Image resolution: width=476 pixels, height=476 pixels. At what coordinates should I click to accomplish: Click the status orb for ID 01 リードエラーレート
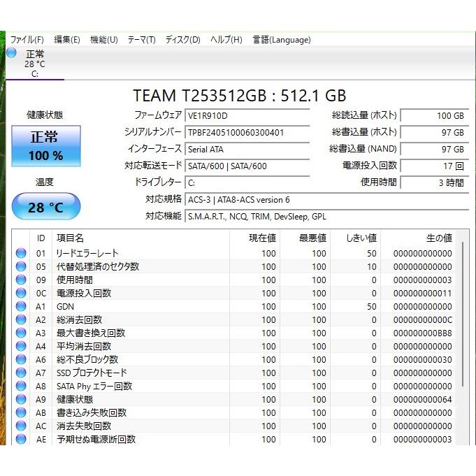pyautogui.click(x=21, y=253)
